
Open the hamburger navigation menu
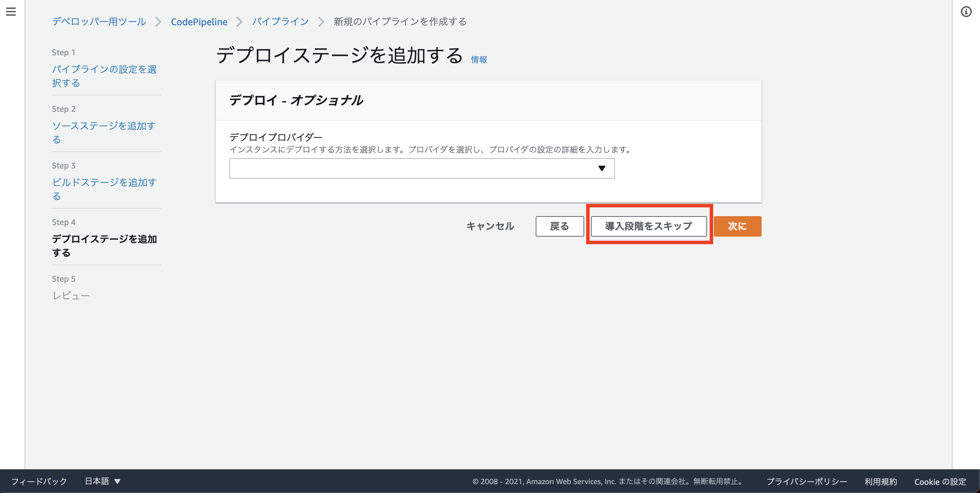tap(11, 12)
